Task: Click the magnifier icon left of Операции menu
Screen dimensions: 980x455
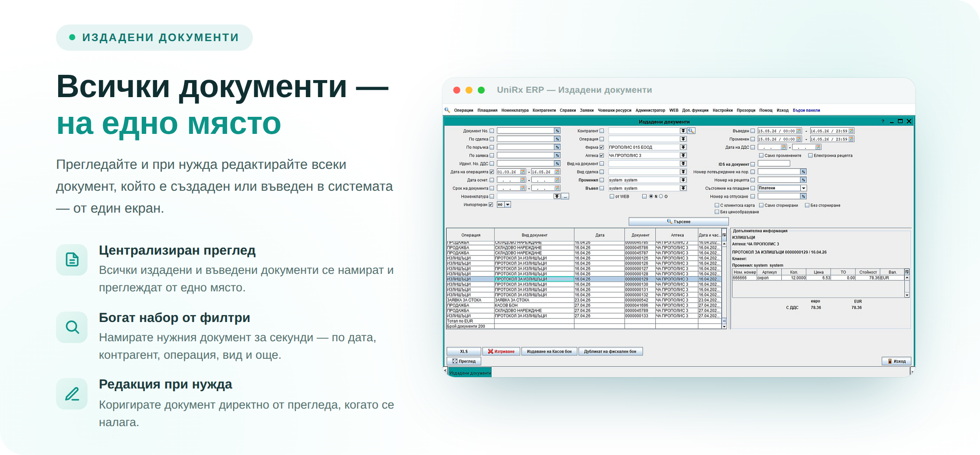Action: pyautogui.click(x=447, y=110)
